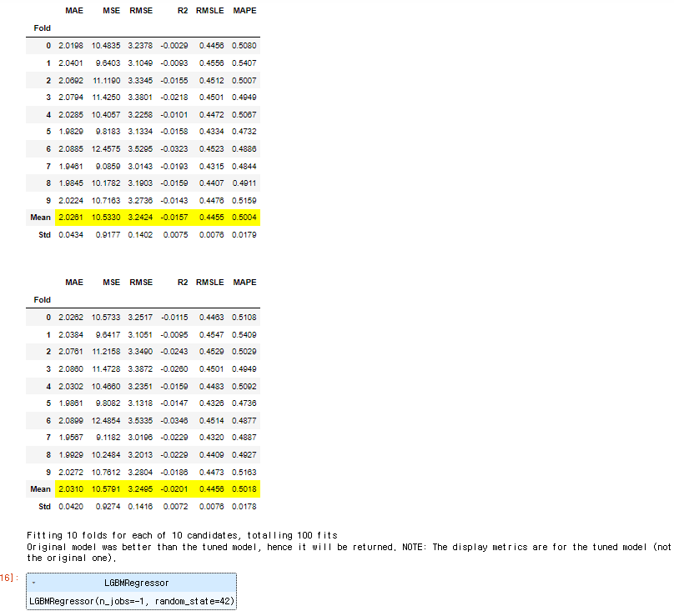674x616 pixels.
Task: Click the RMSLE value 0.4556
Action: [212, 63]
